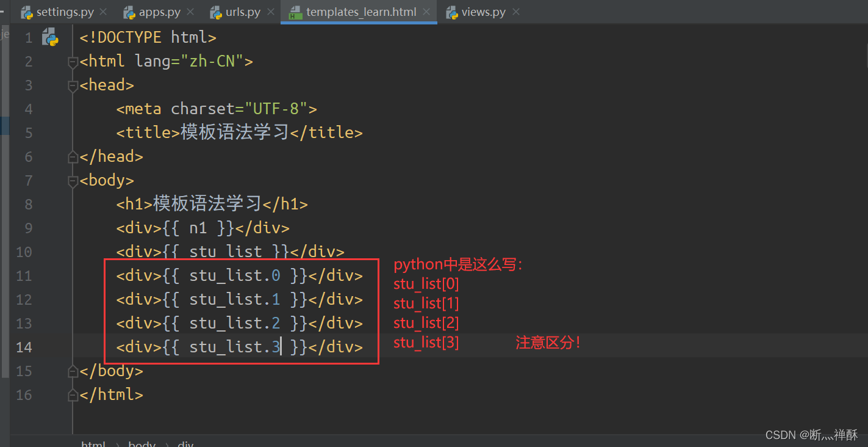
Task: Close the views.py tab
Action: 516,12
